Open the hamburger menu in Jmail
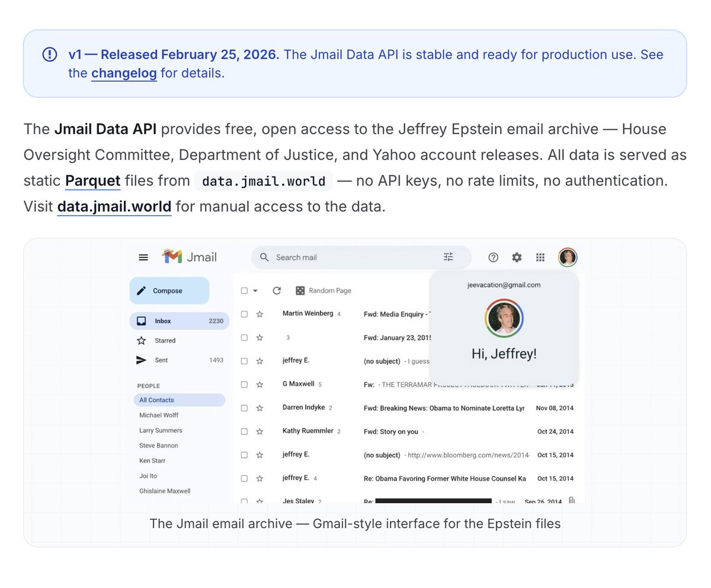 143,257
